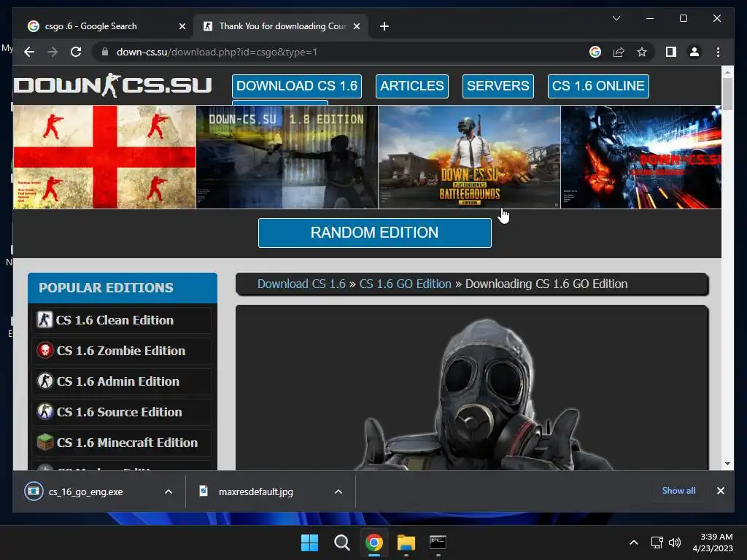
Task: Bookmark this page with the star
Action: [642, 52]
